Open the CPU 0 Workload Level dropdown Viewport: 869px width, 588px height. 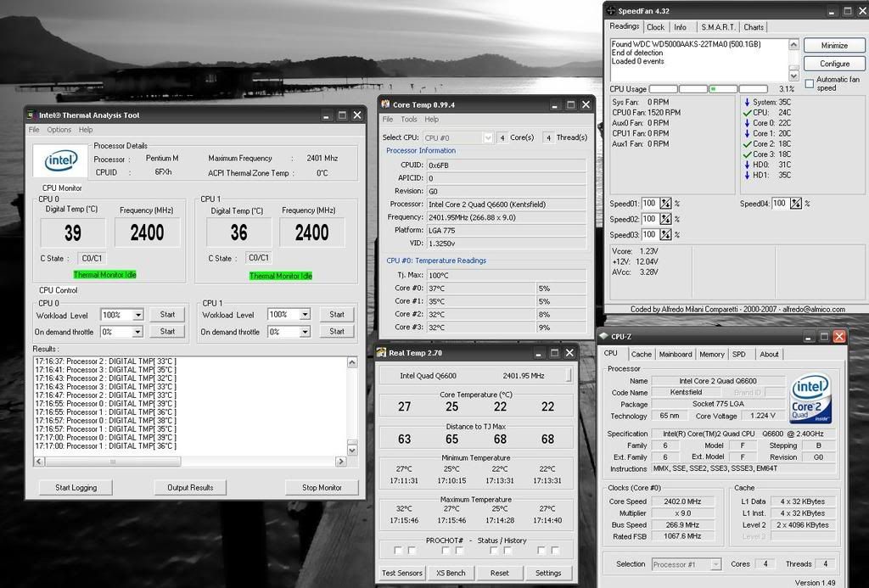[x=138, y=315]
